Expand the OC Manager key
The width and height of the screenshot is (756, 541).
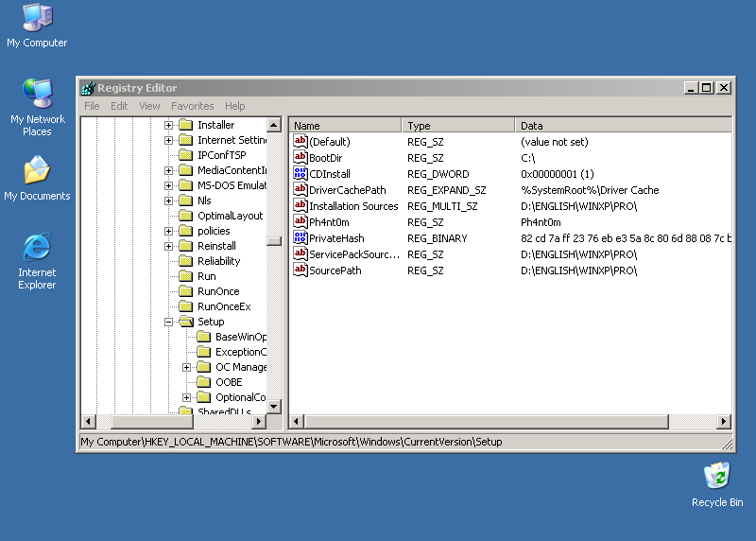[186, 367]
